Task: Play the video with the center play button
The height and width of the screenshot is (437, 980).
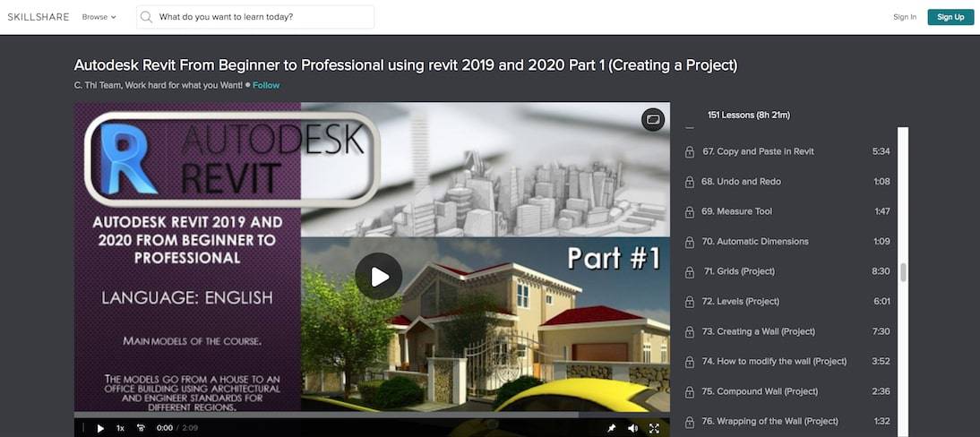Action: click(x=379, y=277)
